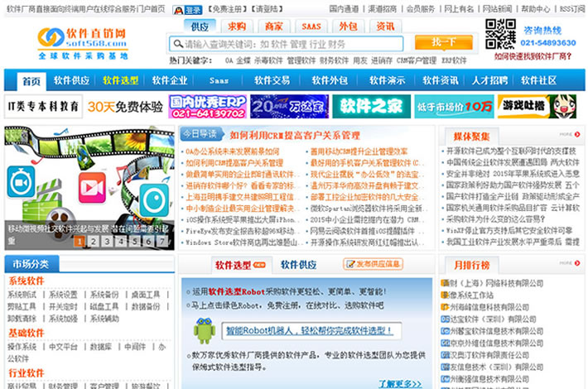Select slideshow page number 4
The image size is (588, 389).
(x=121, y=242)
